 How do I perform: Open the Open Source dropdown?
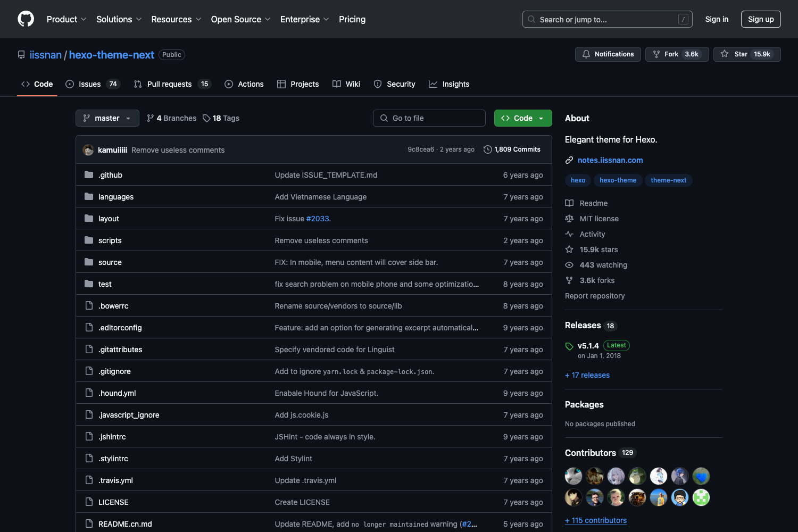coord(241,19)
